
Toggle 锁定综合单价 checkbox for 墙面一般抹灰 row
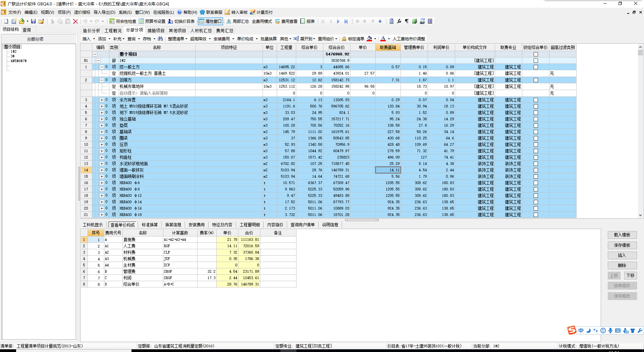pyautogui.click(x=536, y=170)
